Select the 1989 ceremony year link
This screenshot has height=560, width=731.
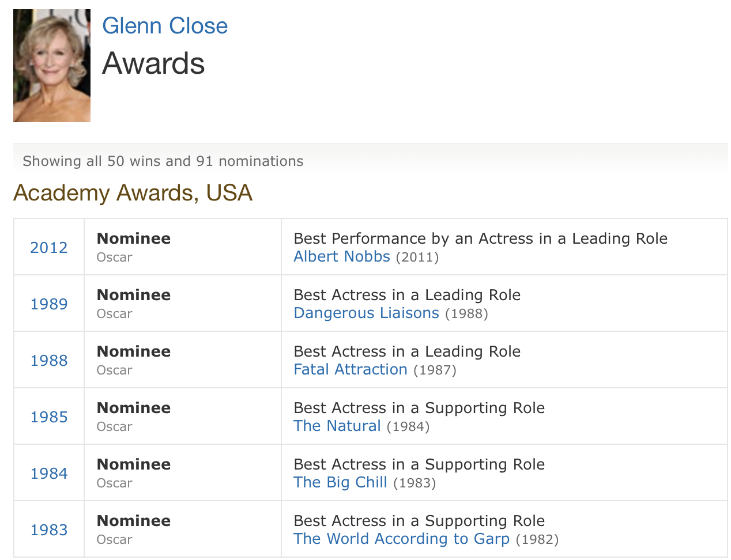[49, 304]
